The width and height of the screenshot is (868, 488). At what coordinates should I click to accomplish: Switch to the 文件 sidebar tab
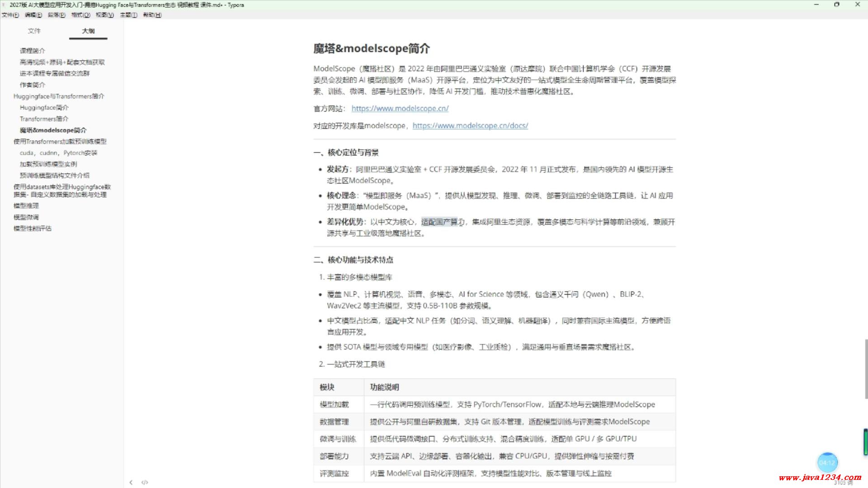click(34, 31)
